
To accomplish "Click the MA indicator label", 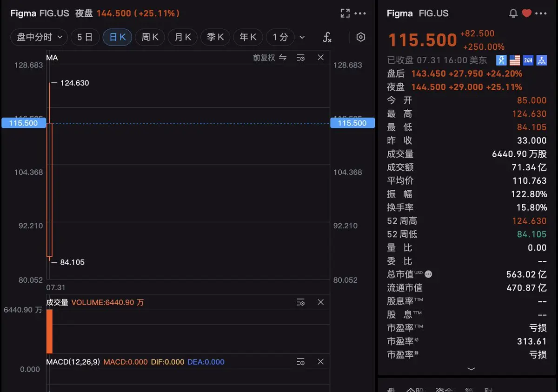I will coord(52,58).
